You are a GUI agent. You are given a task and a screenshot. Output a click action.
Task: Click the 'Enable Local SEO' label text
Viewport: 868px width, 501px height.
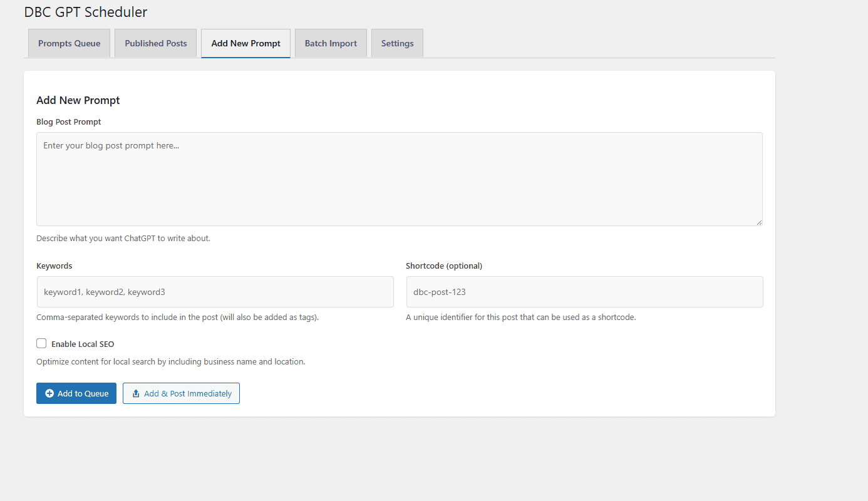click(x=83, y=344)
